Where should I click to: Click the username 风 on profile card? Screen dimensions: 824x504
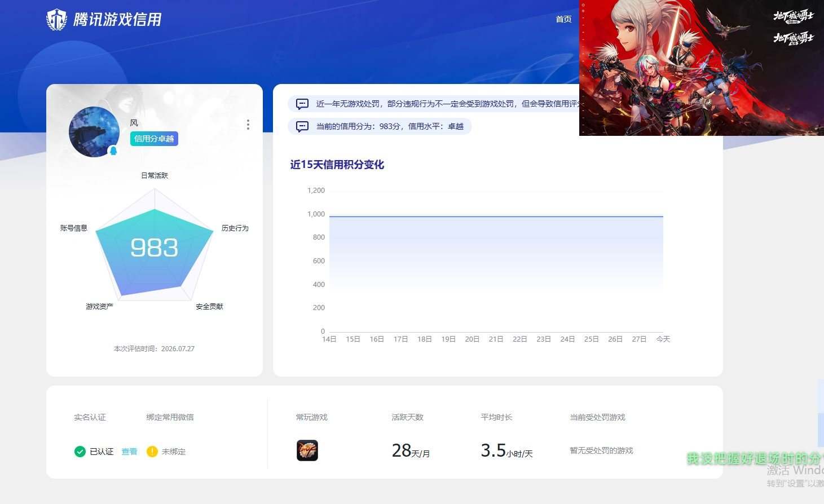pyautogui.click(x=134, y=122)
